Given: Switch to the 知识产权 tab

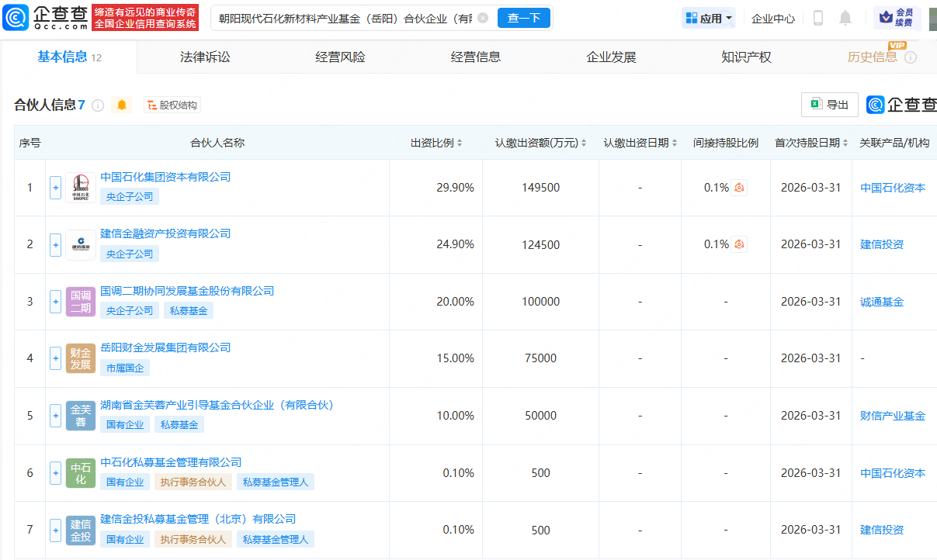Looking at the screenshot, I should coord(746,57).
